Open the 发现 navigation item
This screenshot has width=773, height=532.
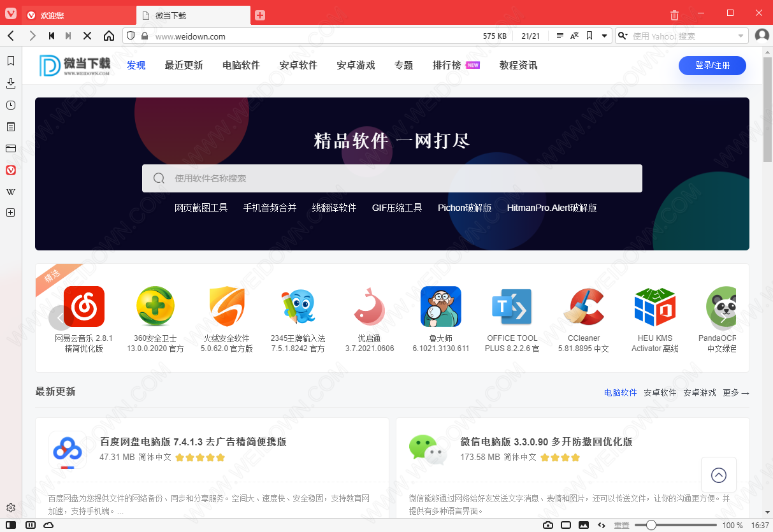(136, 65)
